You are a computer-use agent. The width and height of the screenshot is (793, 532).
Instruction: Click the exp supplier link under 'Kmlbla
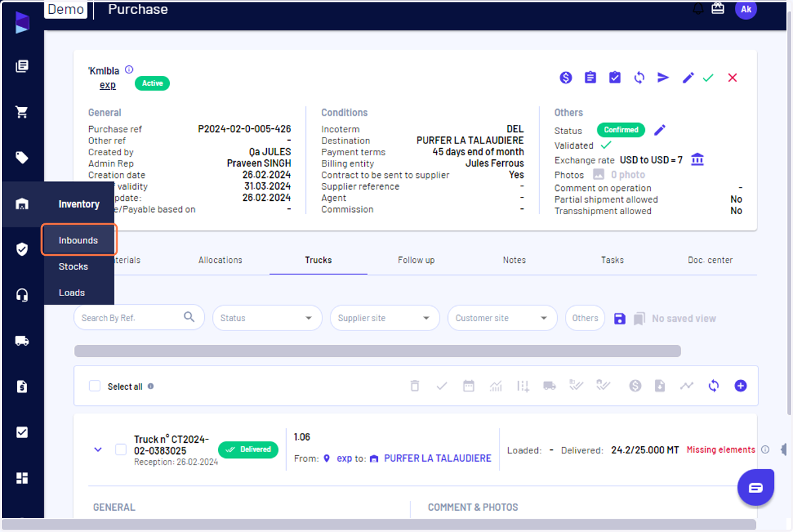(x=108, y=85)
